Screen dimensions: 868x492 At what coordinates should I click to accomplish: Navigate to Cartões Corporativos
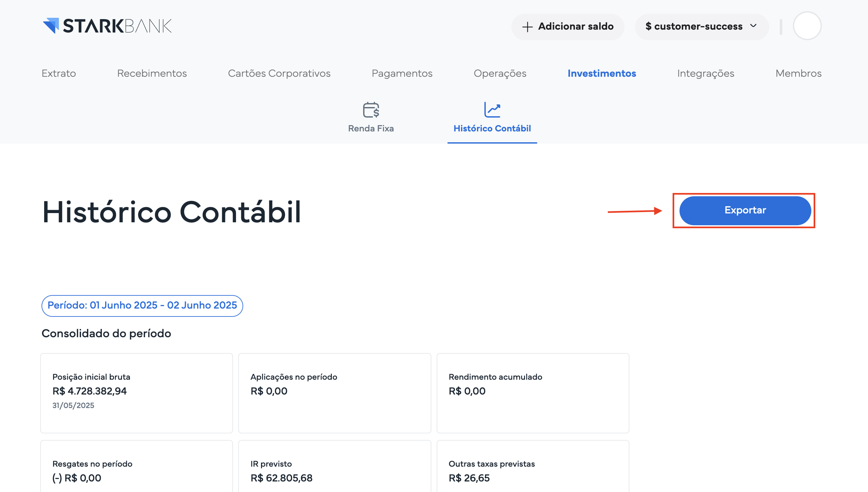[279, 73]
